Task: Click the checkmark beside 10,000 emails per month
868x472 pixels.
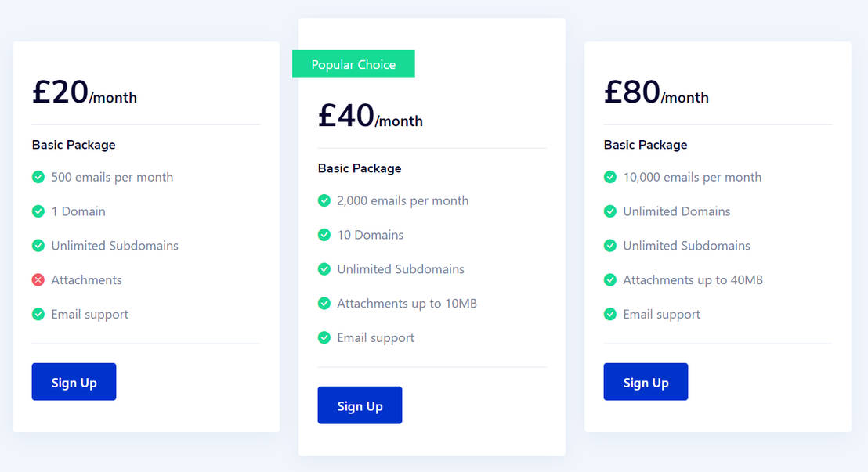Action: coord(609,177)
